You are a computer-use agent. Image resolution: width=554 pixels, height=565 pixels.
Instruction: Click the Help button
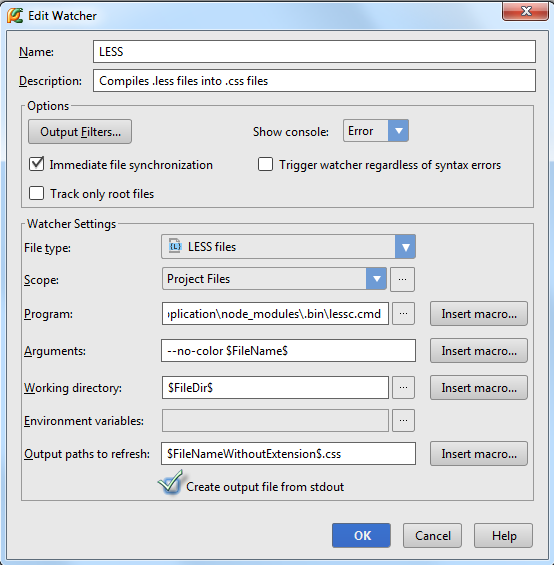click(x=504, y=535)
